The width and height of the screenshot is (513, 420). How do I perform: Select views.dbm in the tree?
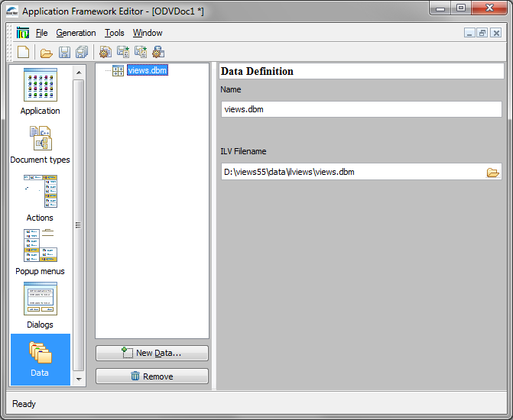pyautogui.click(x=147, y=70)
